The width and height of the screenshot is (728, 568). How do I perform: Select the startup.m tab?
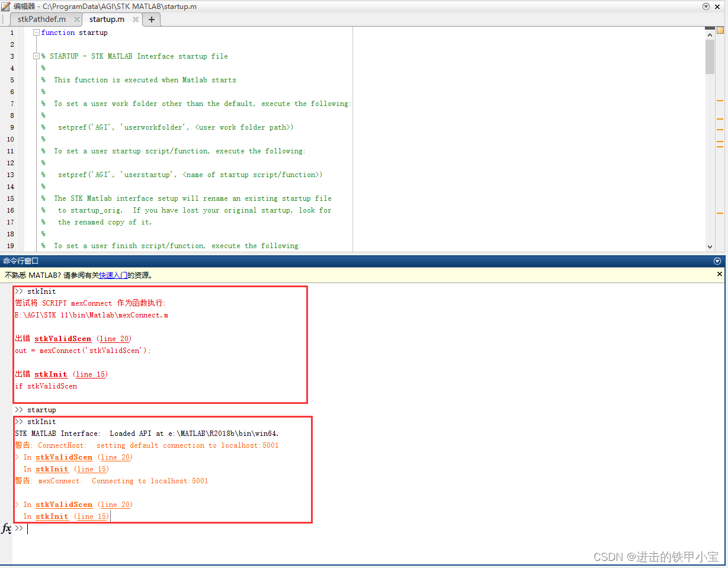coord(107,19)
